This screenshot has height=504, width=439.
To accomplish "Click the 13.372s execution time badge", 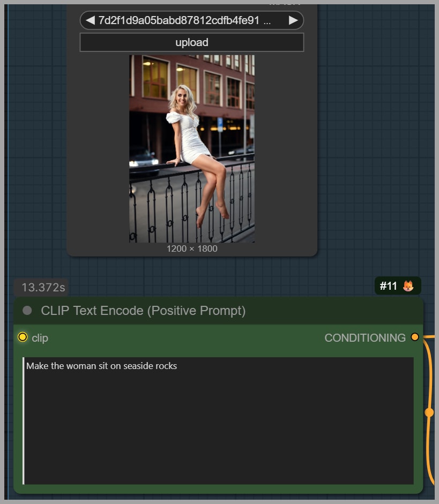I will click(43, 288).
